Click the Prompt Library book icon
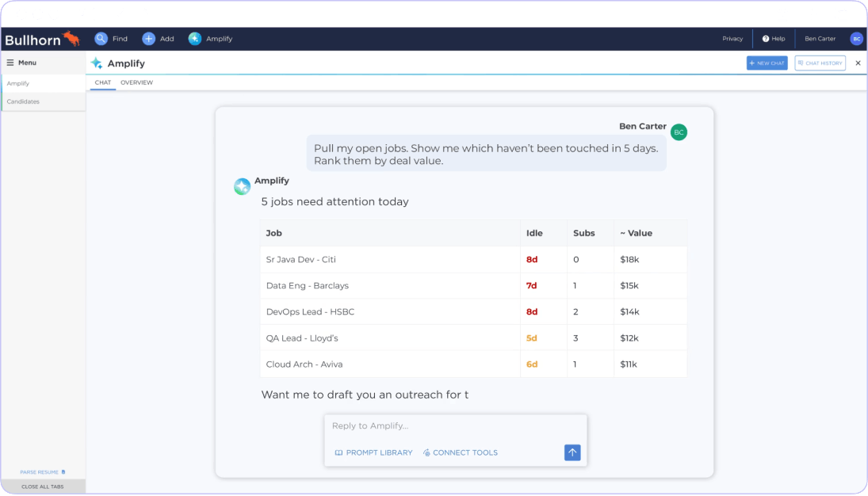Viewport: 868px width, 496px height. (338, 453)
